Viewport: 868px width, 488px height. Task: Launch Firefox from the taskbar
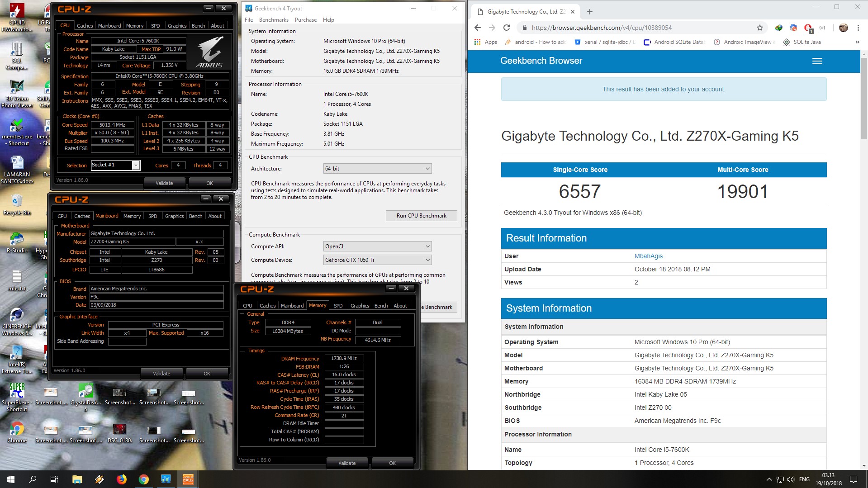tap(121, 479)
